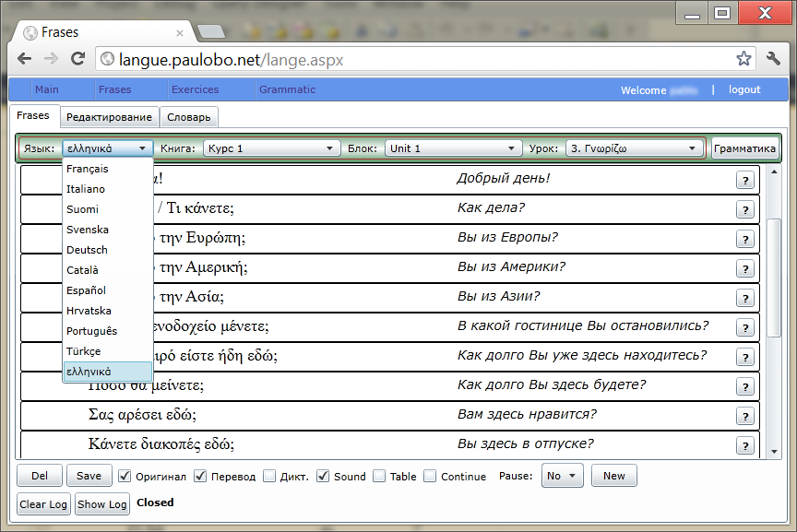Select Türkçe in language list
797x532 pixels.
(108, 351)
